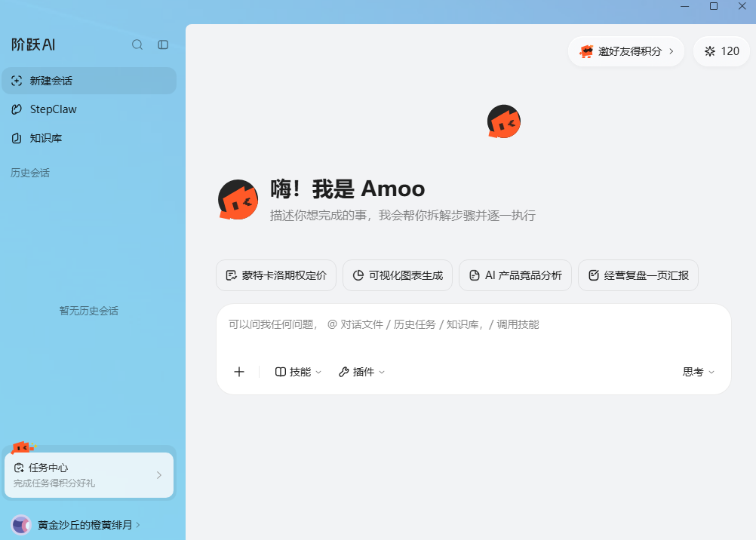Click the large Amoo avatar beside greeting
Image resolution: width=756 pixels, height=540 pixels.
(238, 199)
